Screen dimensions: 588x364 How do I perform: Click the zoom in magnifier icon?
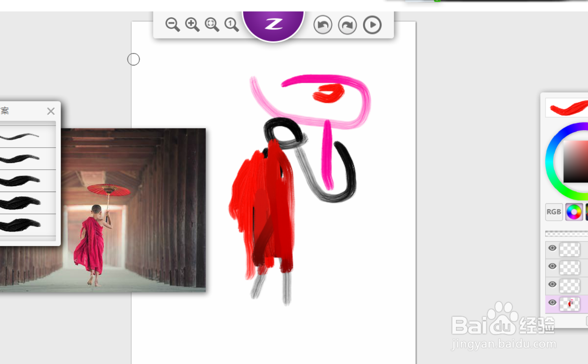[192, 25]
